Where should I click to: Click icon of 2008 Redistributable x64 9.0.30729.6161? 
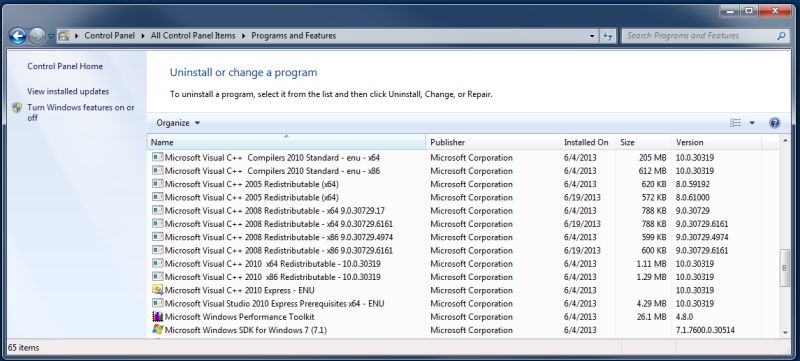[x=158, y=223]
